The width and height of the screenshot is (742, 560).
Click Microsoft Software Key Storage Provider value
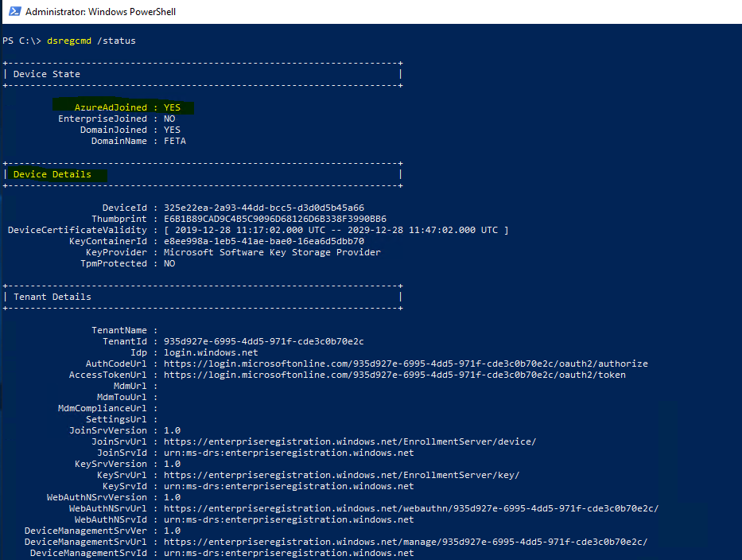click(272, 252)
